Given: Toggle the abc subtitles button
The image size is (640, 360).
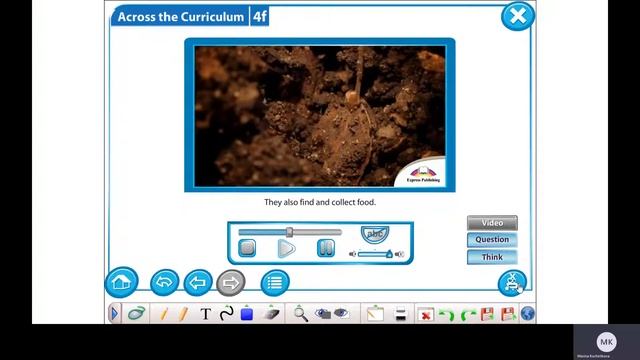Looking at the screenshot, I should coord(375,234).
